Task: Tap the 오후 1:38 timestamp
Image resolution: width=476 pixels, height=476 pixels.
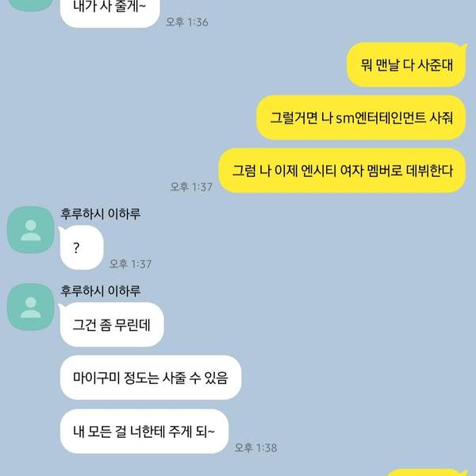Action: 256,447
